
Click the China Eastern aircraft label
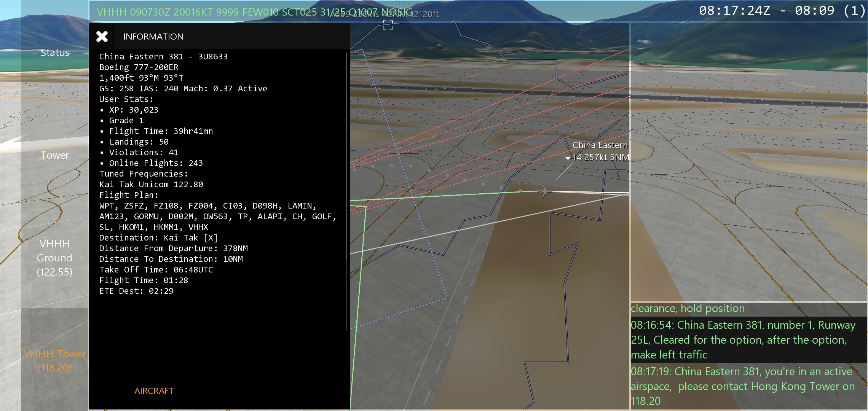(x=600, y=145)
